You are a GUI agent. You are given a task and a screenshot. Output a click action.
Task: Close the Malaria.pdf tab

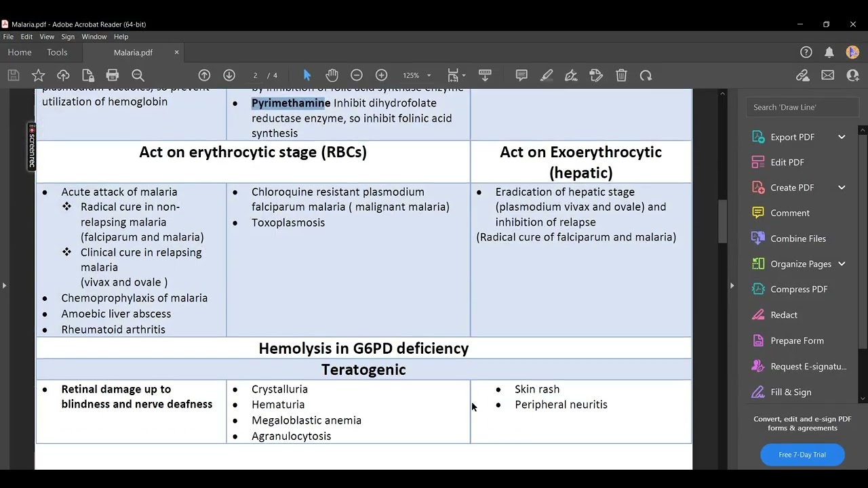pos(177,52)
